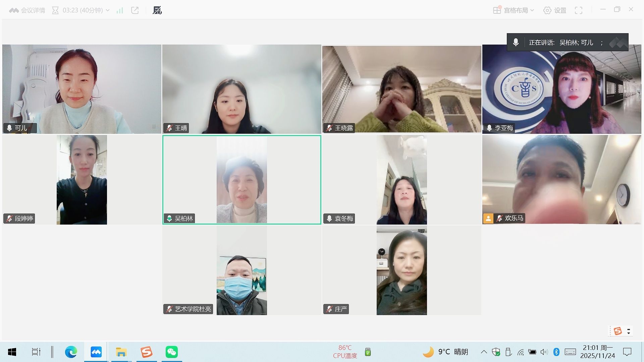Image resolution: width=644 pixels, height=362 pixels.
Task: Open 设置 settings
Action: pyautogui.click(x=555, y=10)
